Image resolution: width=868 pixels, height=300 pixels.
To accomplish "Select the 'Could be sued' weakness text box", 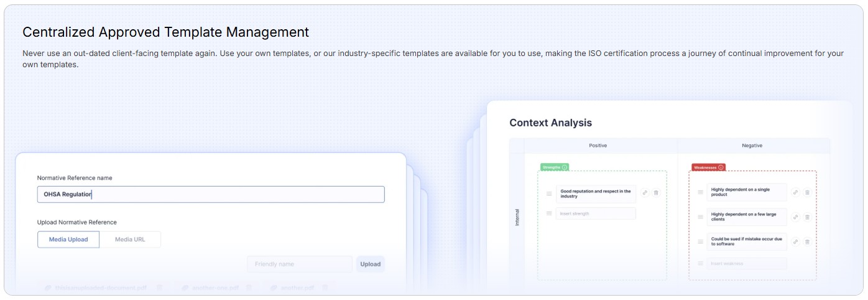I will (747, 241).
